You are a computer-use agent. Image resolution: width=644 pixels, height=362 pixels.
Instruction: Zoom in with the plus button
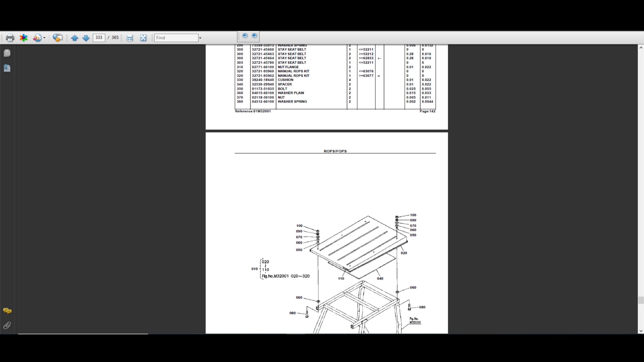click(254, 36)
